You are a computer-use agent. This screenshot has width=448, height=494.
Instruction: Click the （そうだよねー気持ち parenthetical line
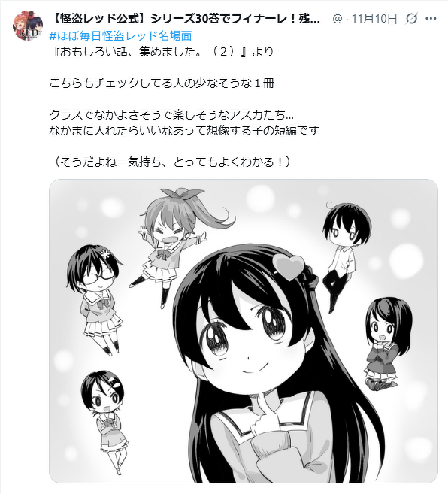170,162
